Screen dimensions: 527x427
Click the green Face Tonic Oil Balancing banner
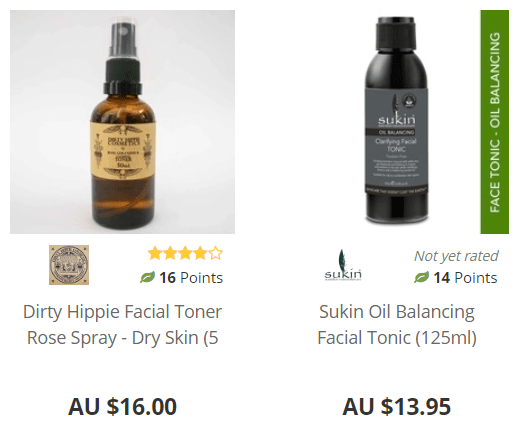(495, 122)
